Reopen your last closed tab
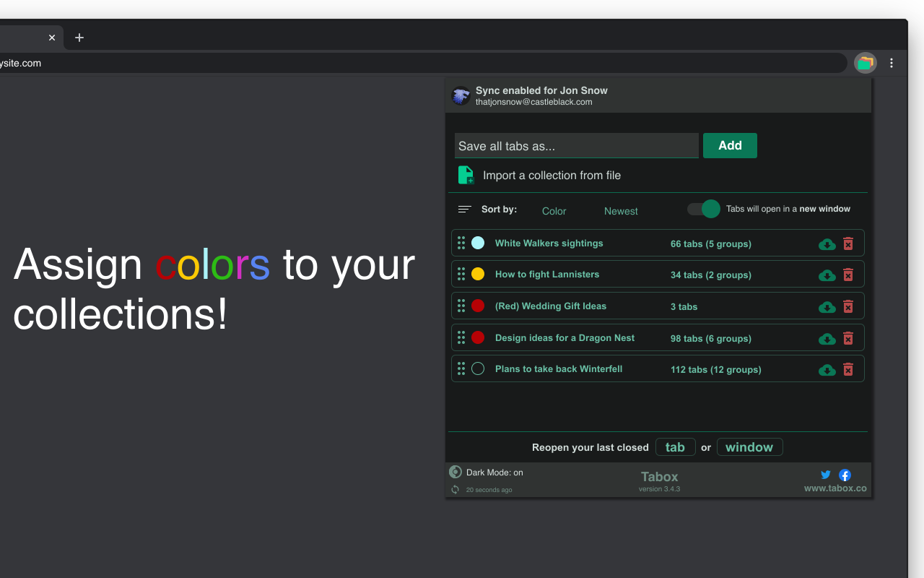924x578 pixels. coord(675,447)
